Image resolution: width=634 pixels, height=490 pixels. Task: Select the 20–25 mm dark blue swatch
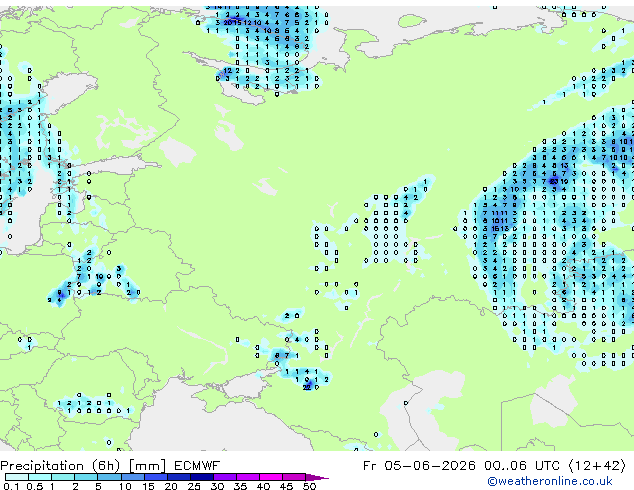tap(178, 477)
